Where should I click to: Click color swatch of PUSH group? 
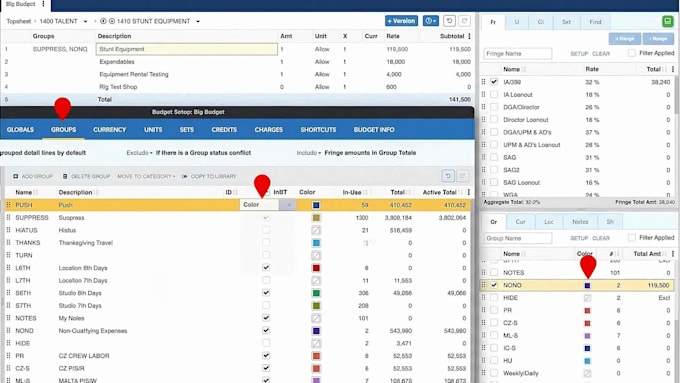(316, 205)
